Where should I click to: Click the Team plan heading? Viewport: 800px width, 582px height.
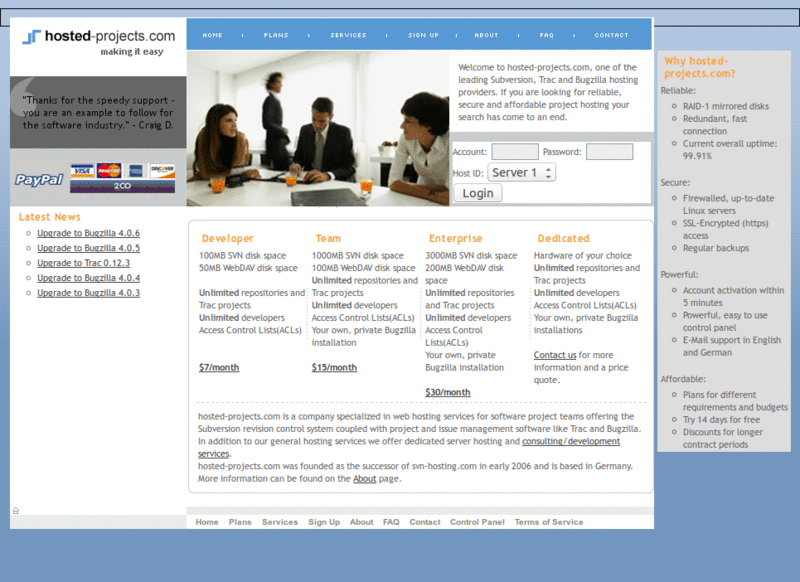pyautogui.click(x=328, y=239)
